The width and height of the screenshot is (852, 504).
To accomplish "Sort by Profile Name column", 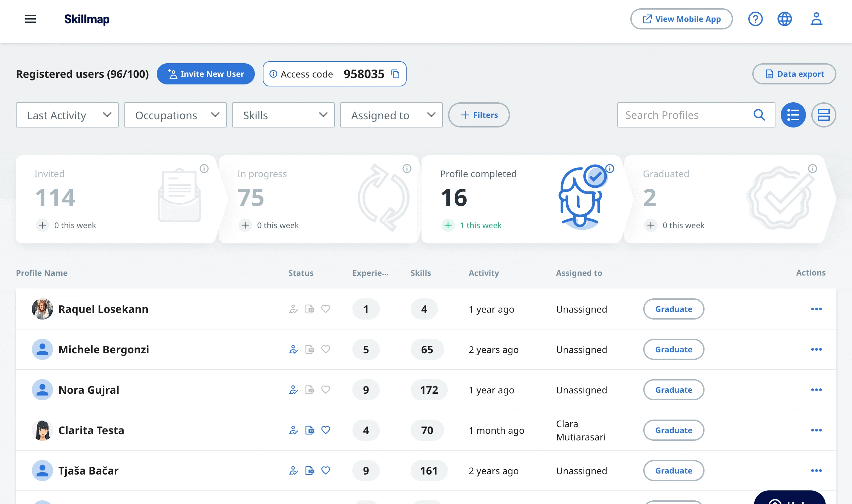I will click(x=42, y=273).
